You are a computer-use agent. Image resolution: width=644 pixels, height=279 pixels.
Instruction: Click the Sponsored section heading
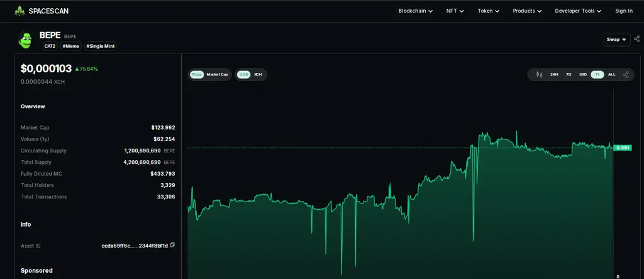click(36, 270)
